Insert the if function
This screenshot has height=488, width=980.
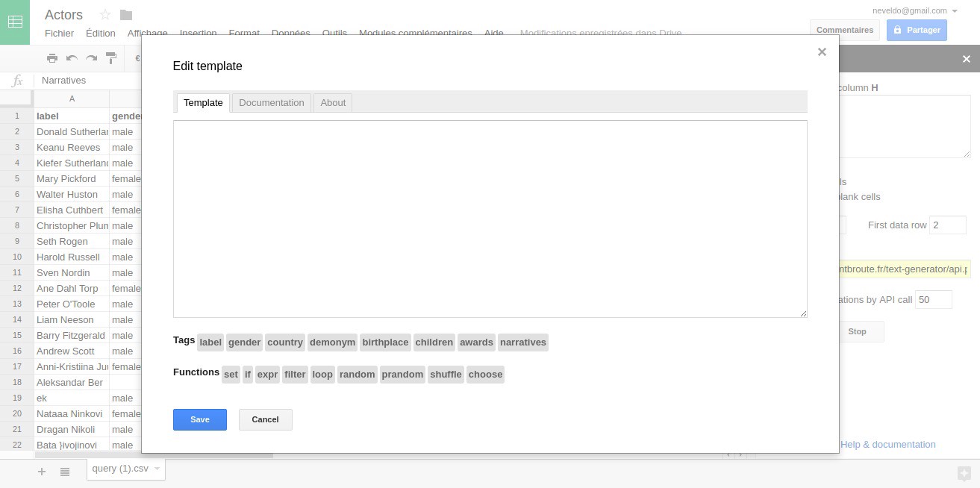click(248, 375)
